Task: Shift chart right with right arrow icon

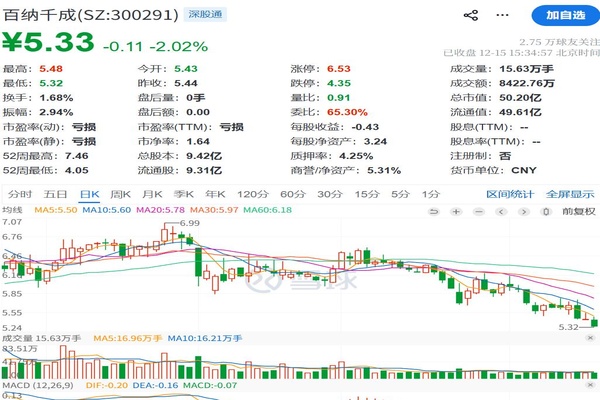Action: click(524, 212)
